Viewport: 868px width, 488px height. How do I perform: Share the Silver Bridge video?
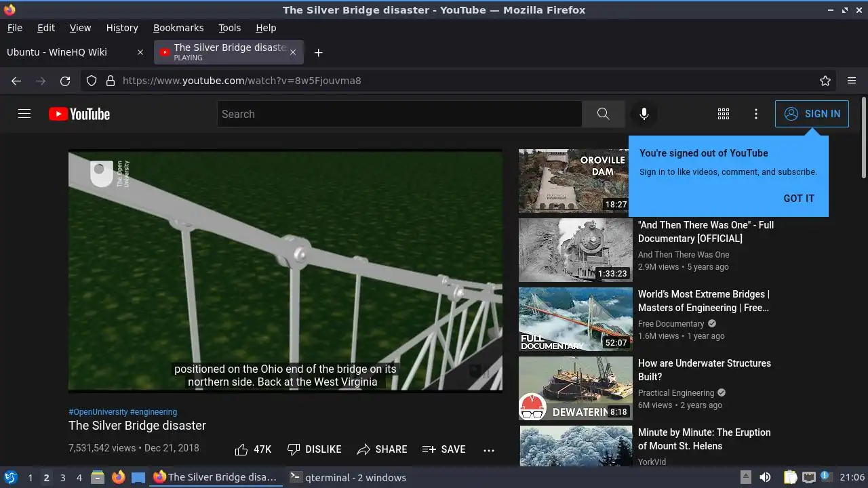[x=382, y=449]
